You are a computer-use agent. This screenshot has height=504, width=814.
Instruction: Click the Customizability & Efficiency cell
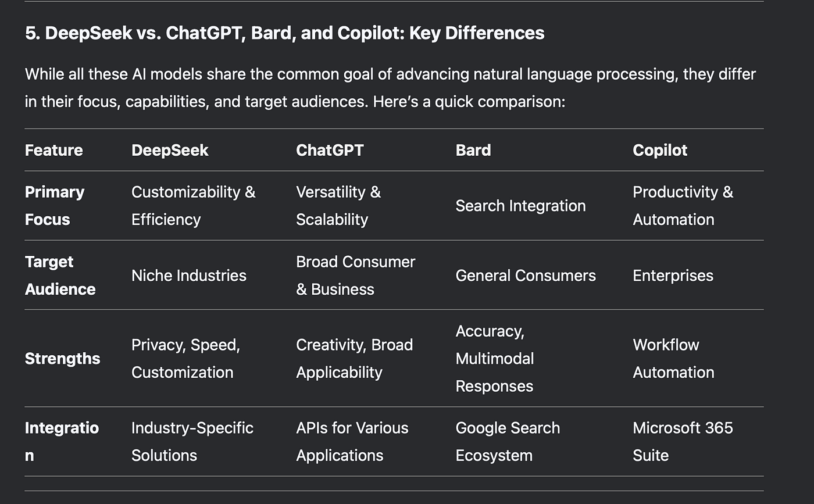(x=194, y=206)
